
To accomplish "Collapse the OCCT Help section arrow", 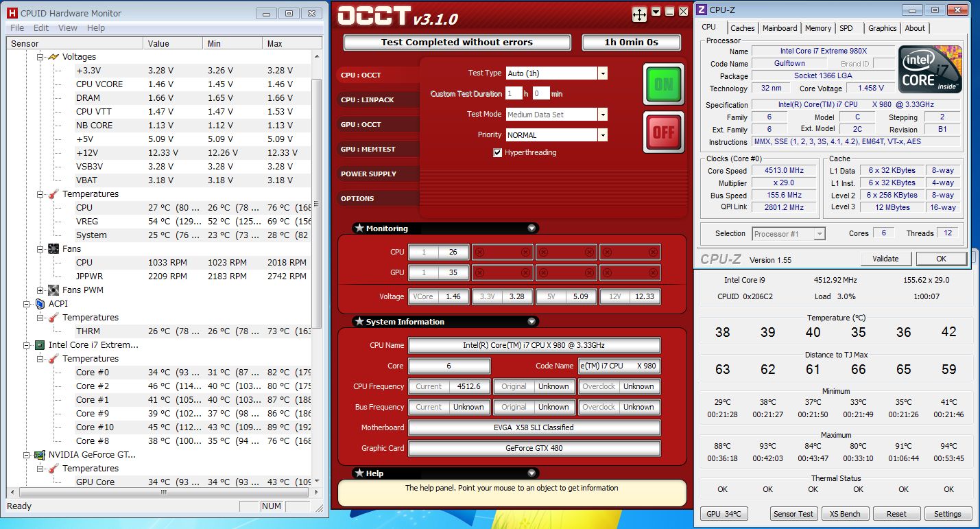I will click(x=531, y=473).
